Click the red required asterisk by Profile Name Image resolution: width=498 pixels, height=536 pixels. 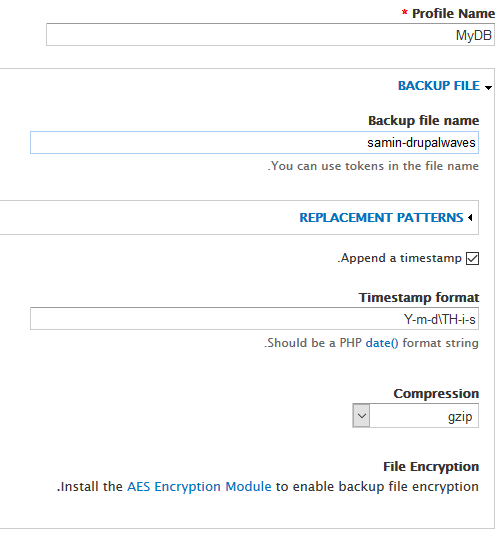point(405,13)
